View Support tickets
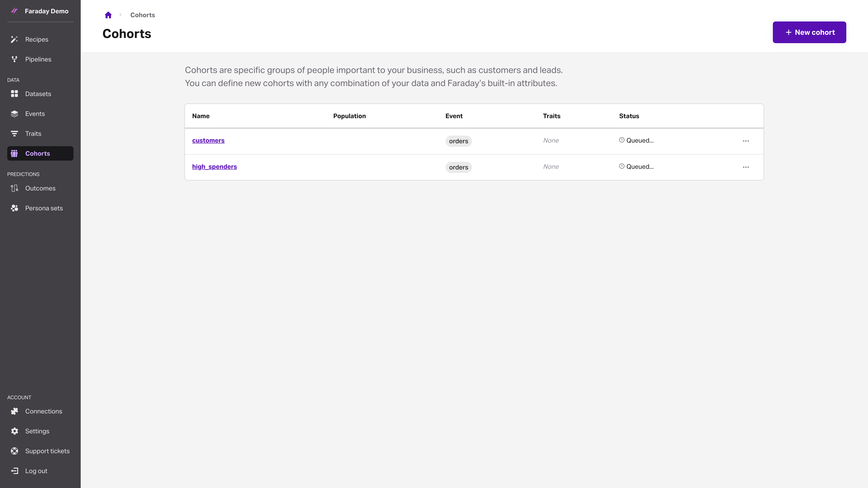The image size is (868, 488). click(40, 451)
